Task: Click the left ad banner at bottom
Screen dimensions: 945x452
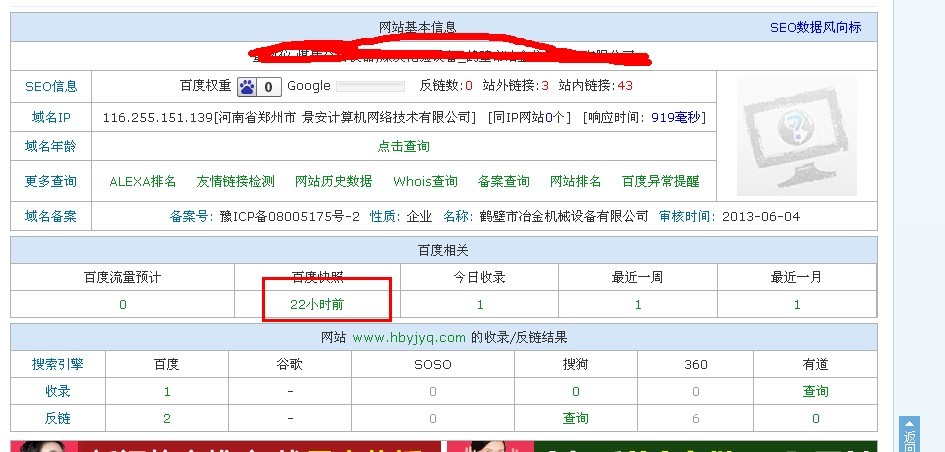Action: pos(225,447)
